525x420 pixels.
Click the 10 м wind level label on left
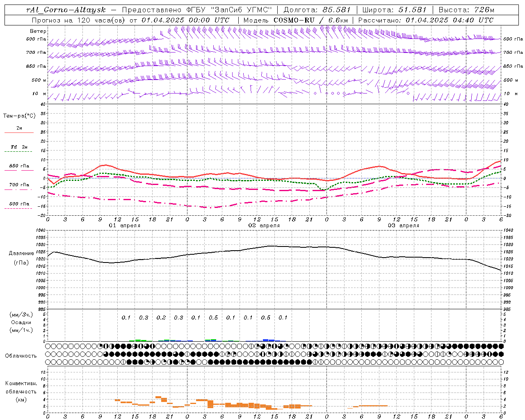tap(39, 94)
